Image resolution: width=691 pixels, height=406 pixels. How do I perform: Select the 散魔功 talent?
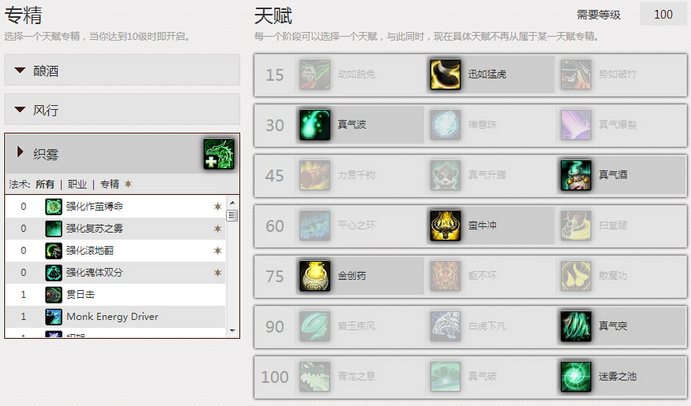[x=620, y=276]
